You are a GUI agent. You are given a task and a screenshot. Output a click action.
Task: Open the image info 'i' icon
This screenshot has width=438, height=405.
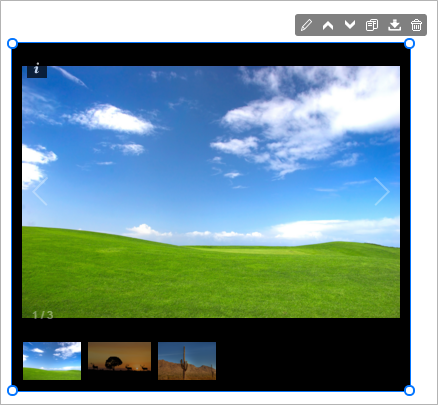coord(37,69)
